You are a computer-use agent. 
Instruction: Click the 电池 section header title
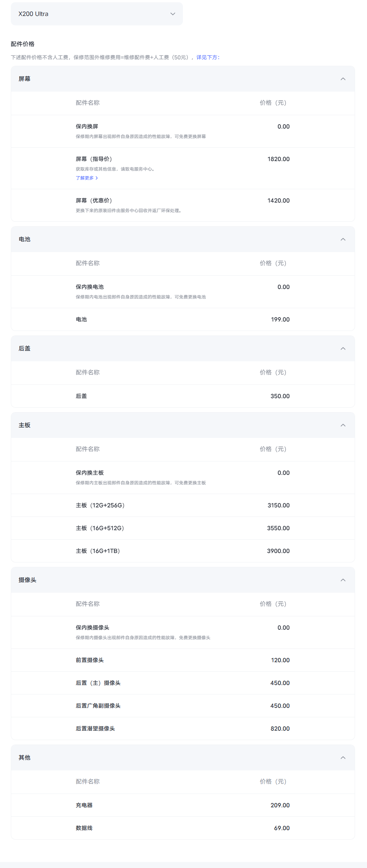point(25,239)
